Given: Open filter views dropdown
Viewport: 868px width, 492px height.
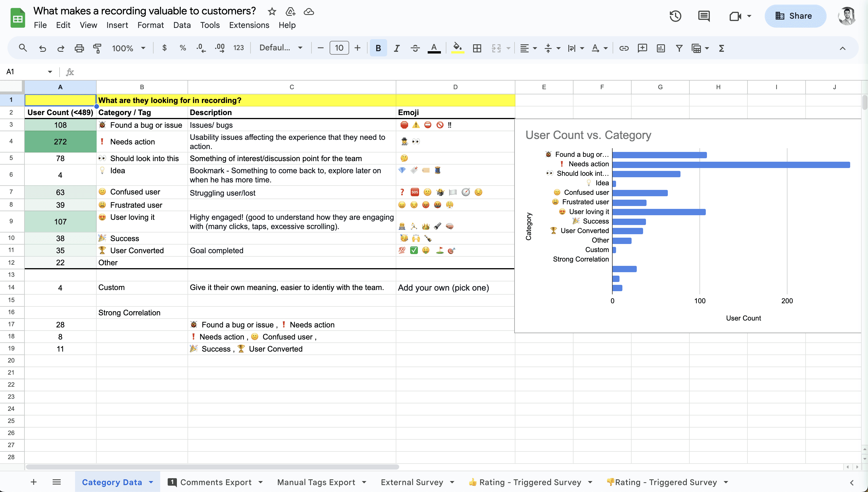Looking at the screenshot, I should (700, 48).
